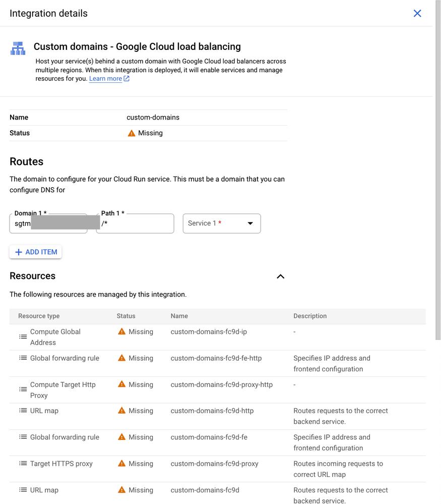Click warning icon for custom-domains-fc9d-proxy-http
441x504 pixels.
[x=122, y=384]
